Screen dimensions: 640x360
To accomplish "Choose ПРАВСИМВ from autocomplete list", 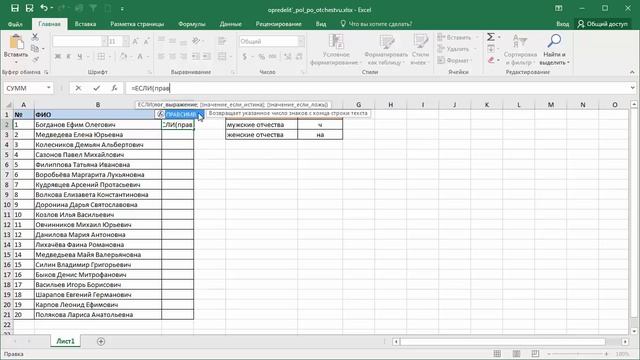I will (x=180, y=114).
